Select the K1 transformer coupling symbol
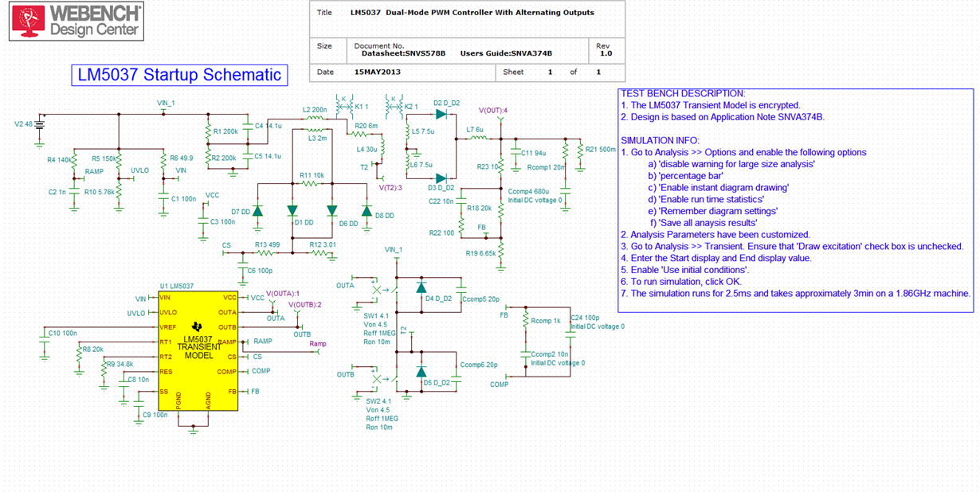The image size is (980, 492). pyautogui.click(x=343, y=106)
